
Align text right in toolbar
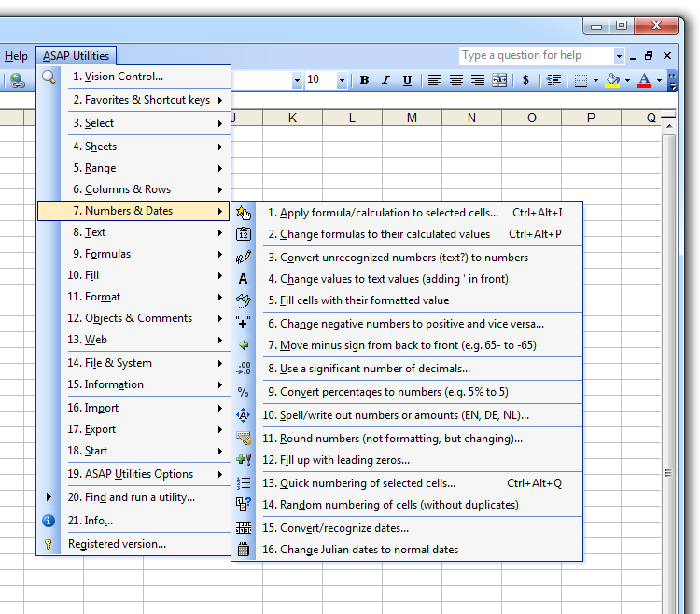[x=477, y=80]
